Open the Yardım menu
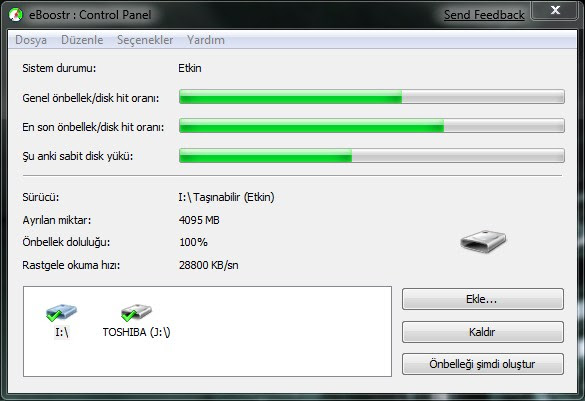Viewport: 585px width, 401px height. tap(206, 40)
